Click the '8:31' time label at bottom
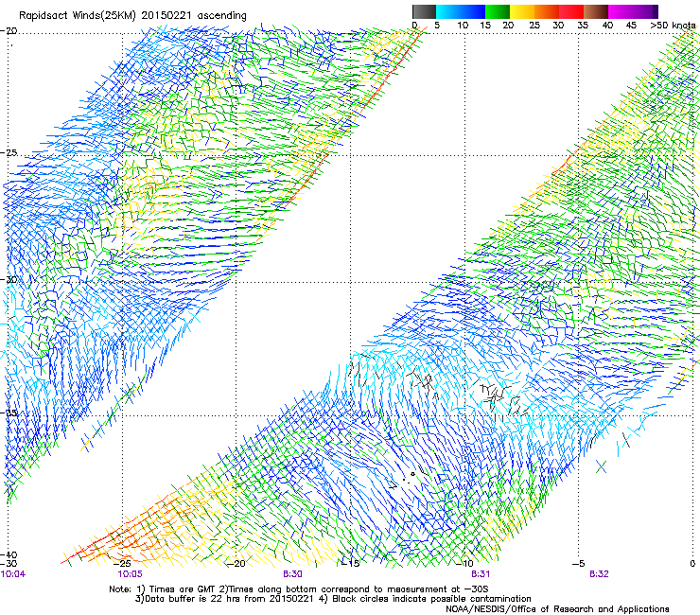The height and width of the screenshot is (615, 700). pos(481,574)
